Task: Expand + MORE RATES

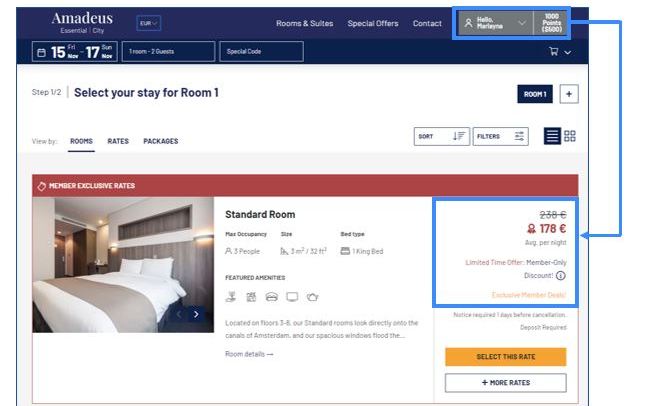Action: (x=506, y=383)
